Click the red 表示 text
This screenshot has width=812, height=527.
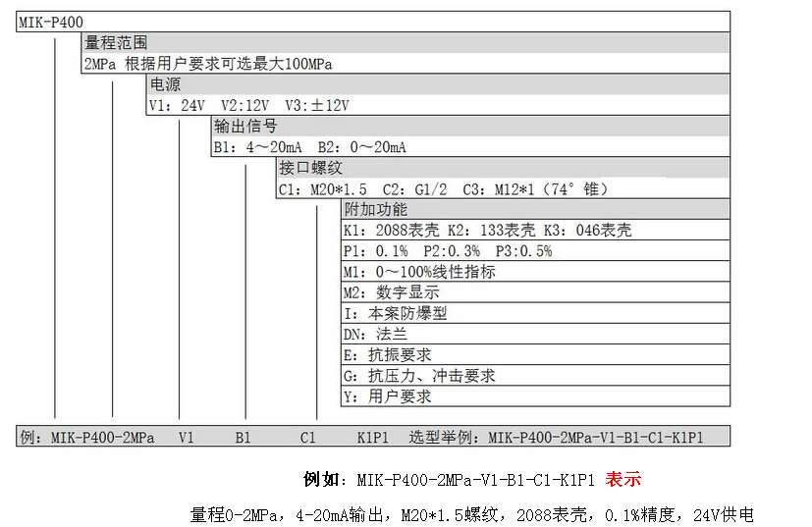[623, 480]
